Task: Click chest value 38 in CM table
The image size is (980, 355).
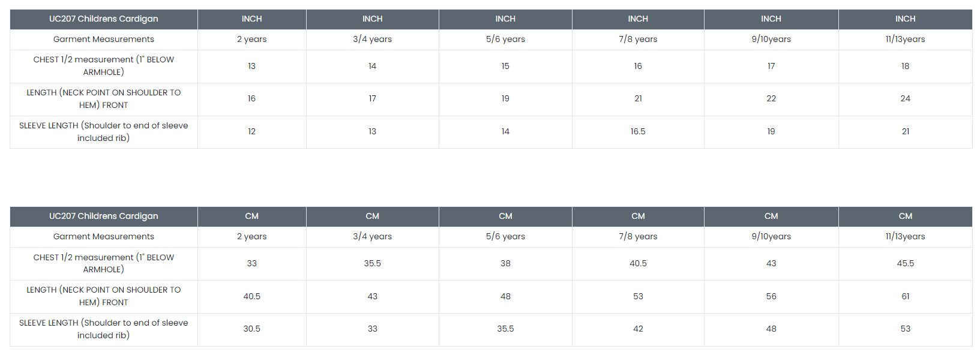Action: [505, 264]
